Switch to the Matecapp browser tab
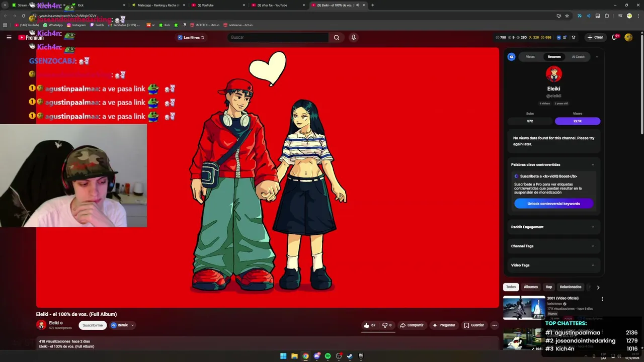Screen dimensions: 644x362 157,5
